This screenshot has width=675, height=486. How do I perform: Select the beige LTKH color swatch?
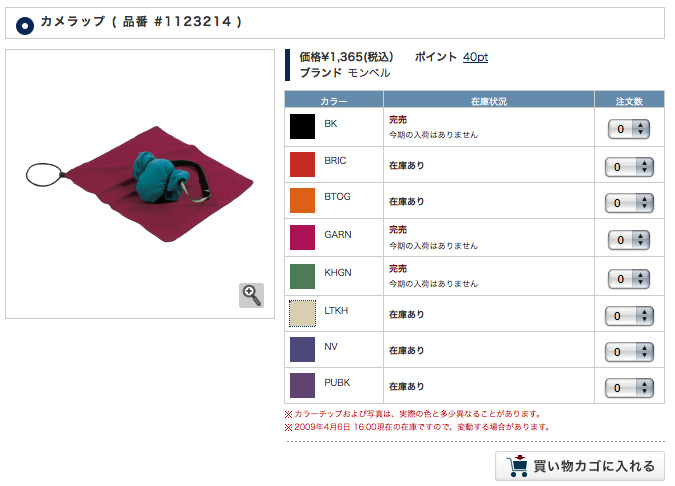point(302,313)
